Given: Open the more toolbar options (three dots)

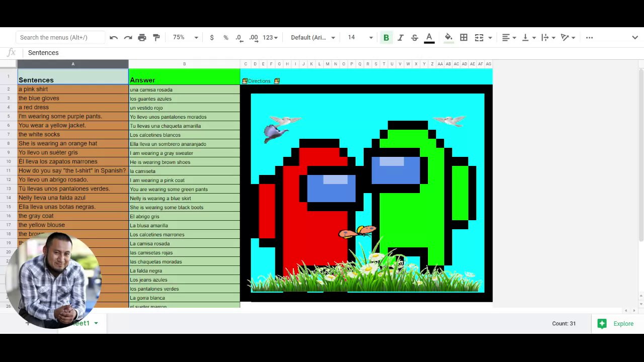Looking at the screenshot, I should click(590, 38).
